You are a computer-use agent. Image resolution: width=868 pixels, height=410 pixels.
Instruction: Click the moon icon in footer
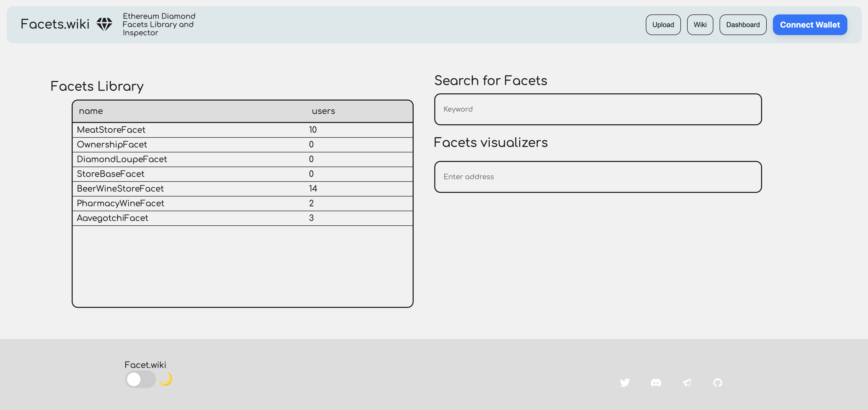pos(165,379)
